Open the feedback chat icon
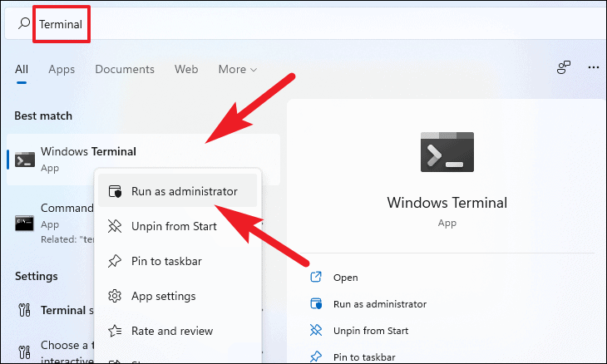 (564, 67)
